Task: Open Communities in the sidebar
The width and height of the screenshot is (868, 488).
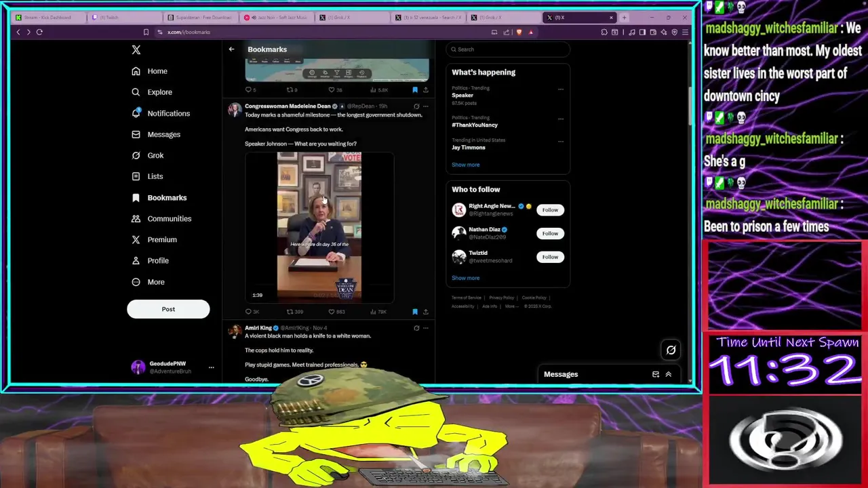Action: click(161, 218)
